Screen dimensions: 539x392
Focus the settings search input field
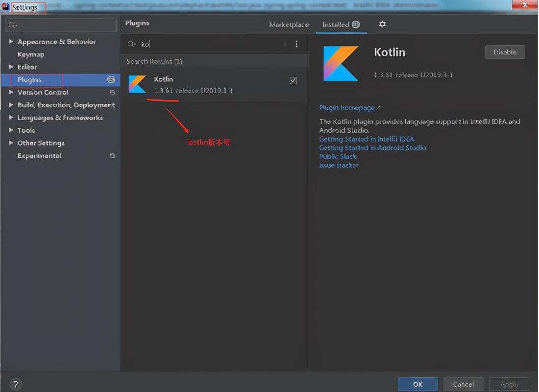(61, 25)
